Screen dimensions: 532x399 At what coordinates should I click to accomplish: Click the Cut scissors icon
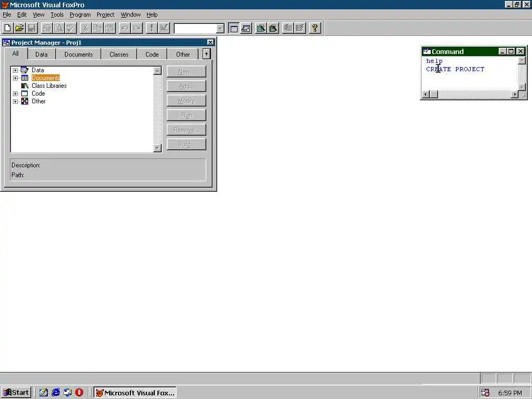click(86, 28)
